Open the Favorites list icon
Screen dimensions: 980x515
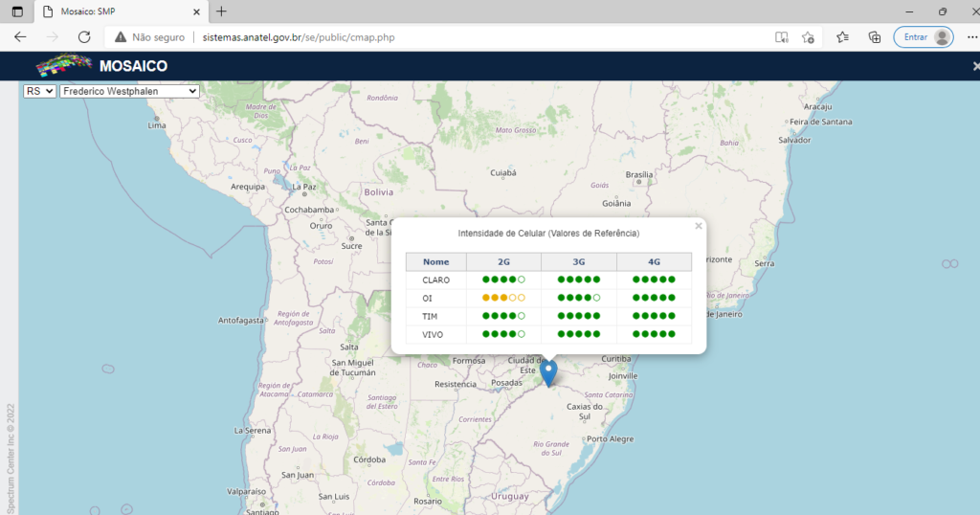pyautogui.click(x=842, y=37)
